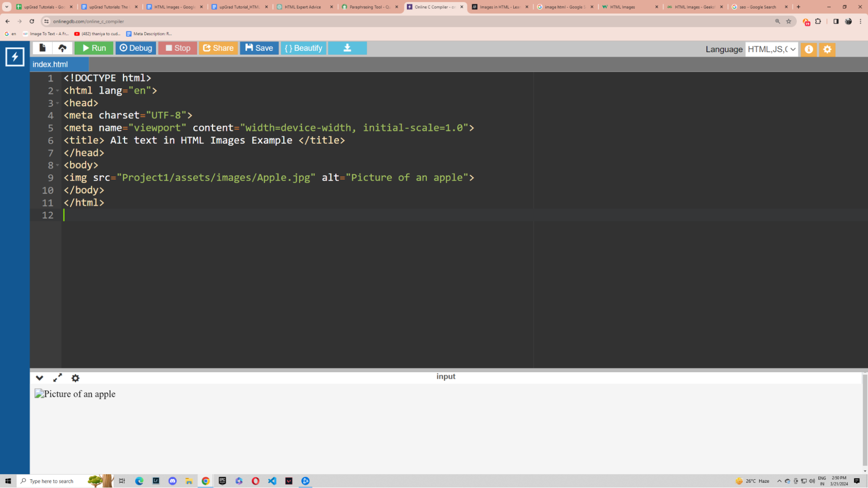Click the lightning bolt sidebar icon
The image size is (868, 488).
tap(15, 56)
